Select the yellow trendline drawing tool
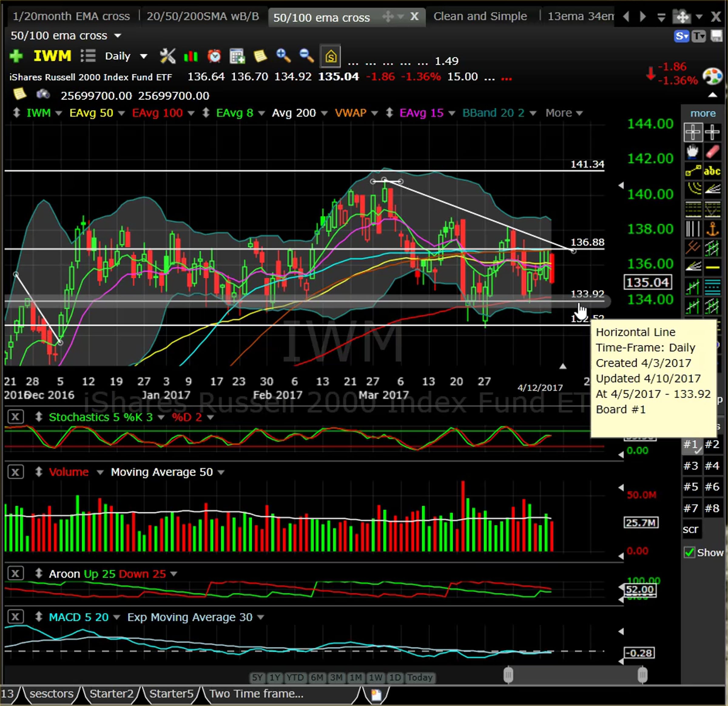Image resolution: width=728 pixels, height=706 pixels. pos(693,171)
